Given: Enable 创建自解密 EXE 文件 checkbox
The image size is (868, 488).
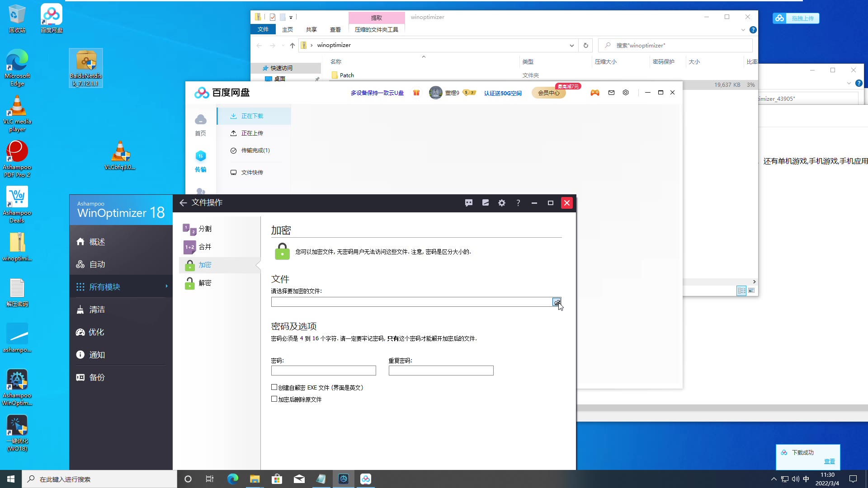Looking at the screenshot, I should [x=274, y=387].
